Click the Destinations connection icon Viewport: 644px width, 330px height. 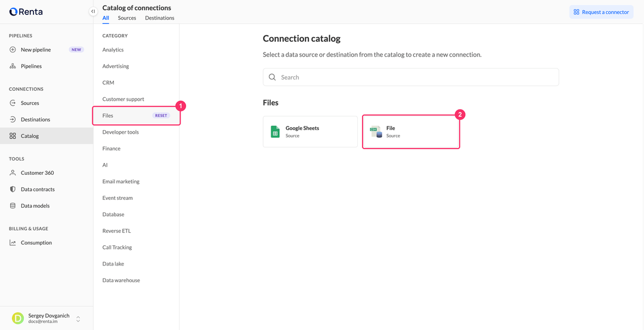pyautogui.click(x=13, y=119)
